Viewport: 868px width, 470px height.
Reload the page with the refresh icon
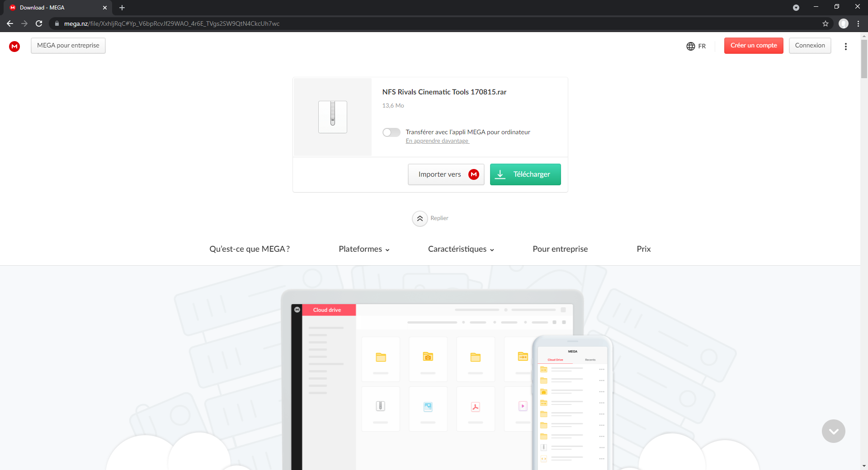pyautogui.click(x=39, y=23)
